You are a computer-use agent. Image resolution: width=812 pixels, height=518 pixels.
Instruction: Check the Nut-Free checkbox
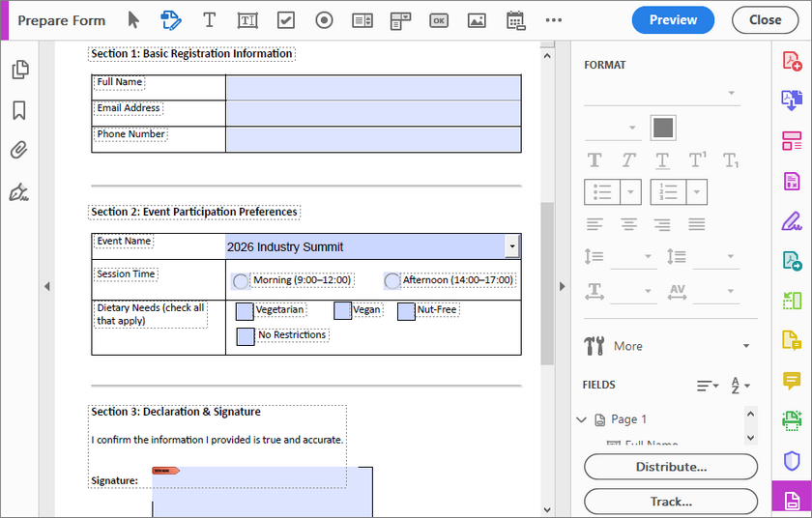click(x=406, y=311)
